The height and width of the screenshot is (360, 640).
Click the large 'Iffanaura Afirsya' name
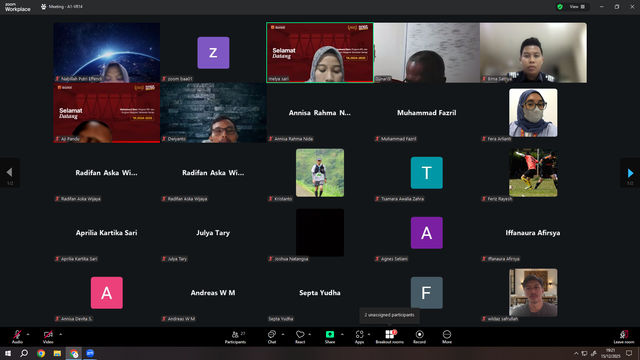tap(533, 233)
